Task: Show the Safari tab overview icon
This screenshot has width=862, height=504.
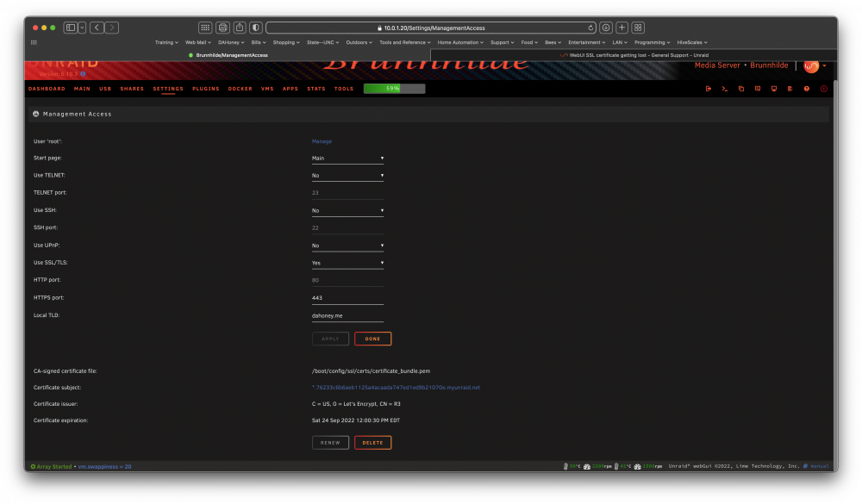Action: 638,28
